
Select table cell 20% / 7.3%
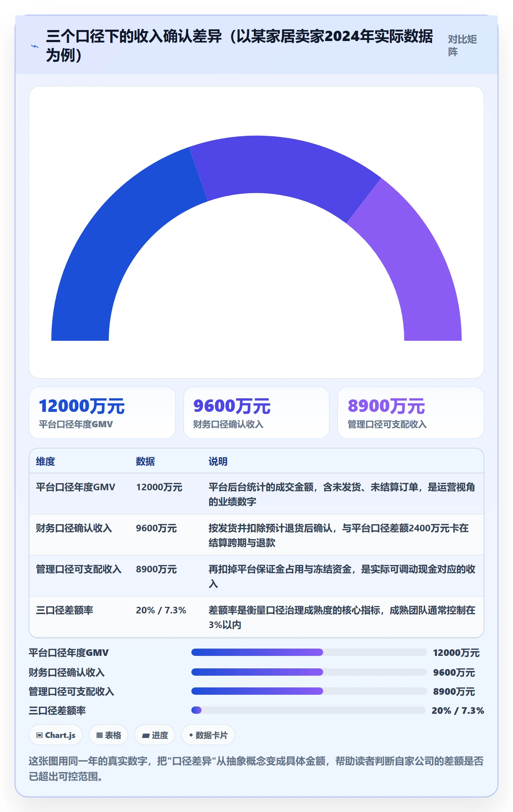(161, 610)
